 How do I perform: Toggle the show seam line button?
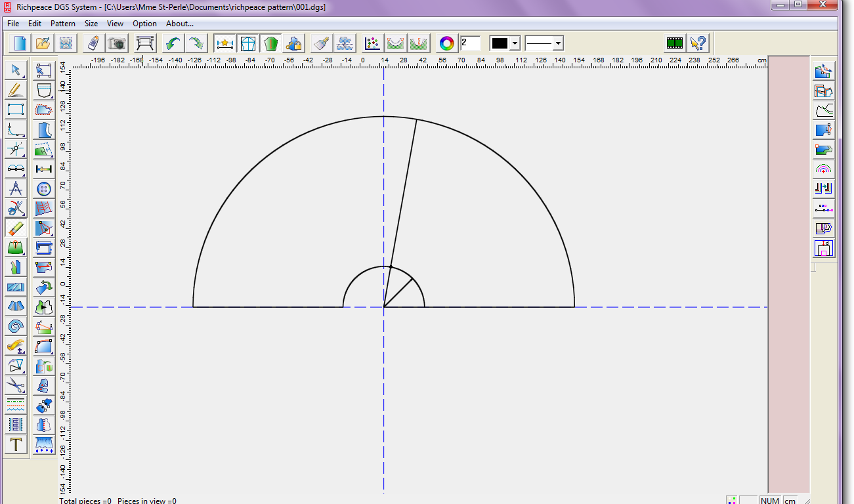(x=225, y=43)
